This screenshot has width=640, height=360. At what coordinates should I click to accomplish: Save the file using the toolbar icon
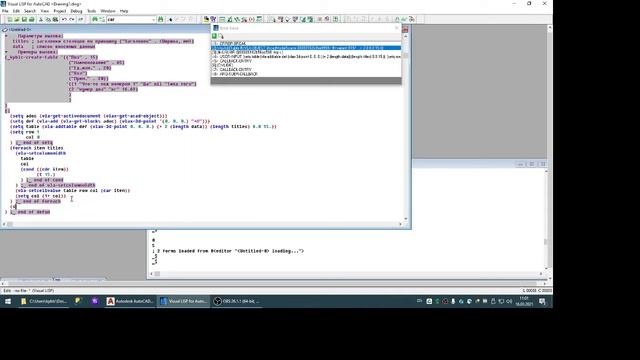click(24, 19)
